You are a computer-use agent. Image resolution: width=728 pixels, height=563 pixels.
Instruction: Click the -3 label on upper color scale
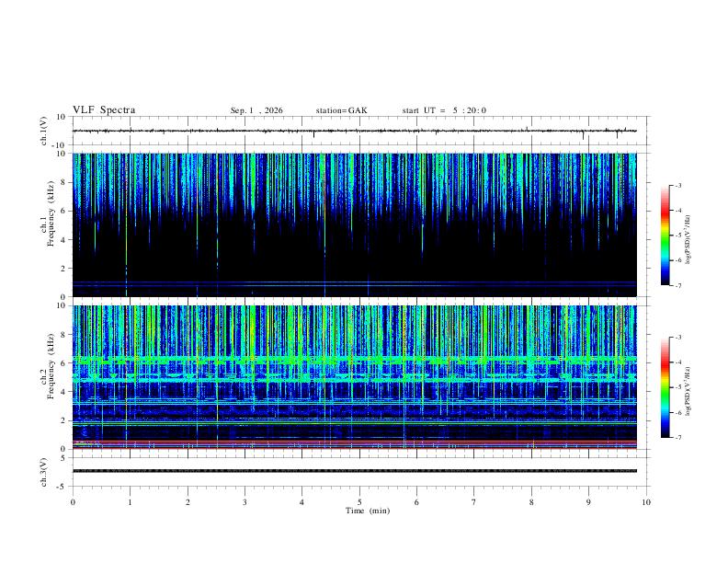point(678,185)
